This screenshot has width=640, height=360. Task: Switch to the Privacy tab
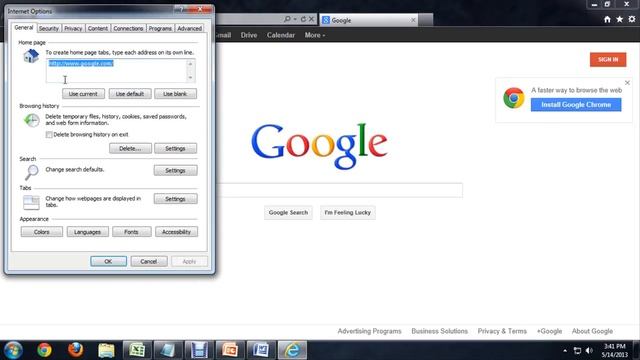(73, 28)
